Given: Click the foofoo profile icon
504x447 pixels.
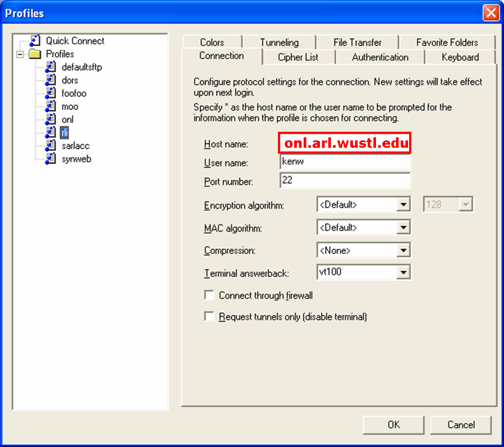Looking at the screenshot, I should click(x=50, y=93).
